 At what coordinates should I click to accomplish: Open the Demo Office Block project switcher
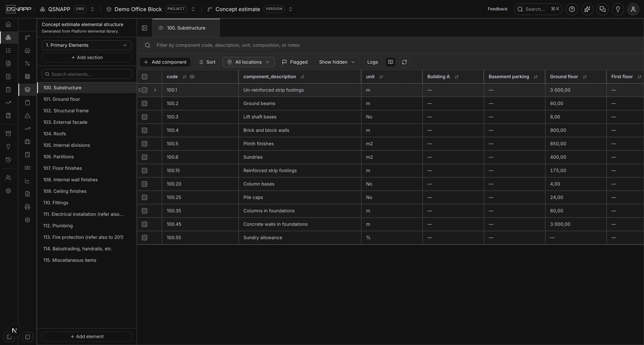[x=193, y=9]
